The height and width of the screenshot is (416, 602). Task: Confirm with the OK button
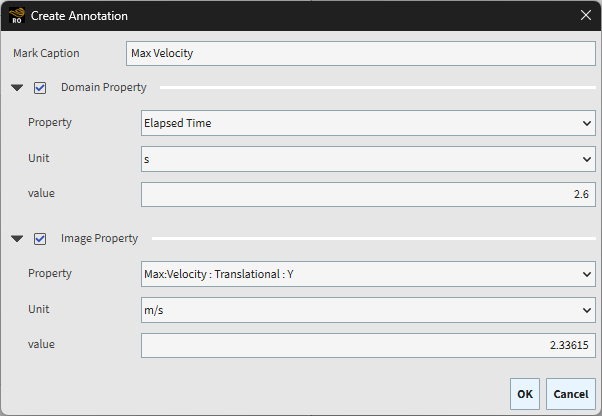(525, 394)
